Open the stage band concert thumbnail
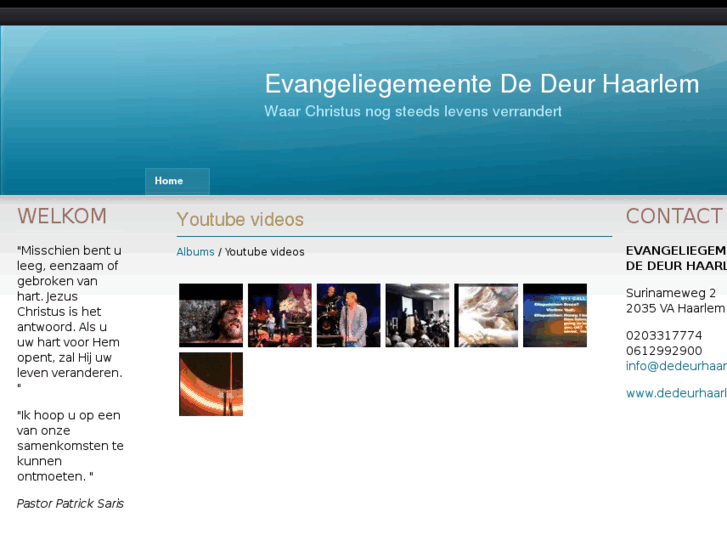This screenshot has width=727, height=545. [280, 315]
